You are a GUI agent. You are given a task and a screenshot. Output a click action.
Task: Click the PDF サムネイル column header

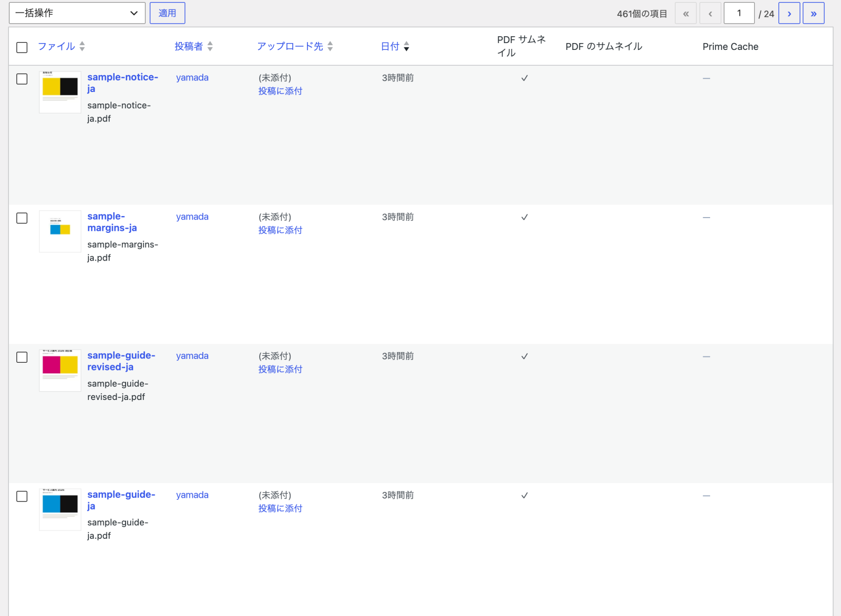point(521,46)
